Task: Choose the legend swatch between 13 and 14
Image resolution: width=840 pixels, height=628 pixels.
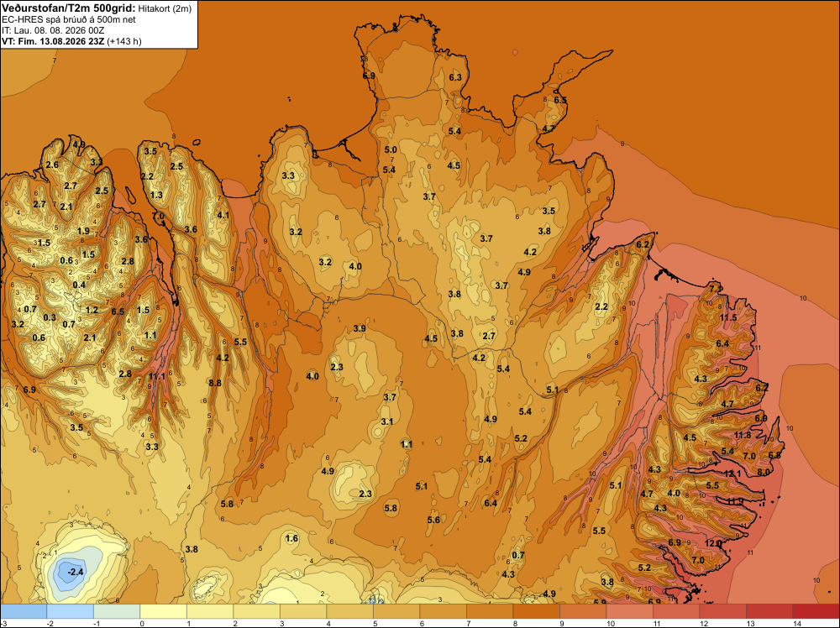Action: 769,611
